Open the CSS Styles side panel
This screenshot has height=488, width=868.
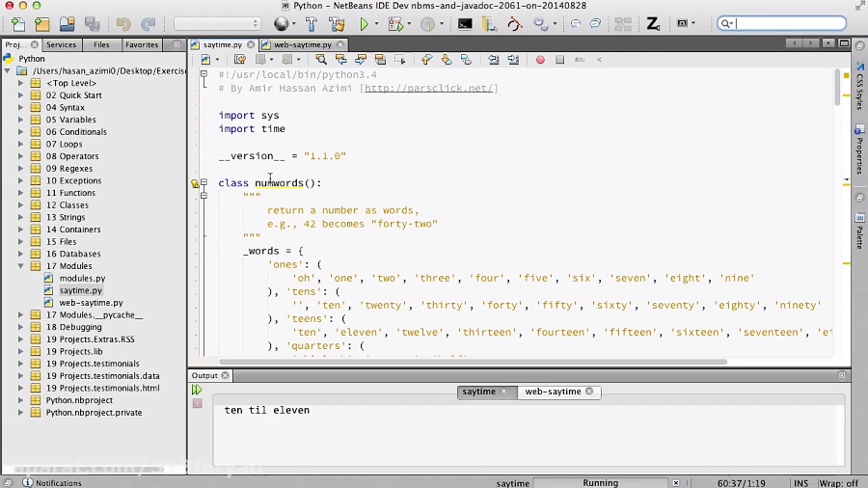click(x=859, y=86)
